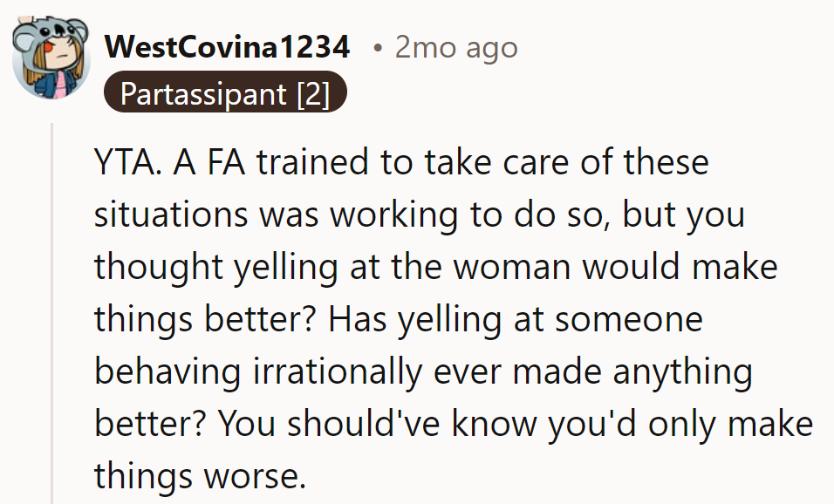Click the 2mo ago timestamp
834x504 pixels.
click(x=456, y=48)
